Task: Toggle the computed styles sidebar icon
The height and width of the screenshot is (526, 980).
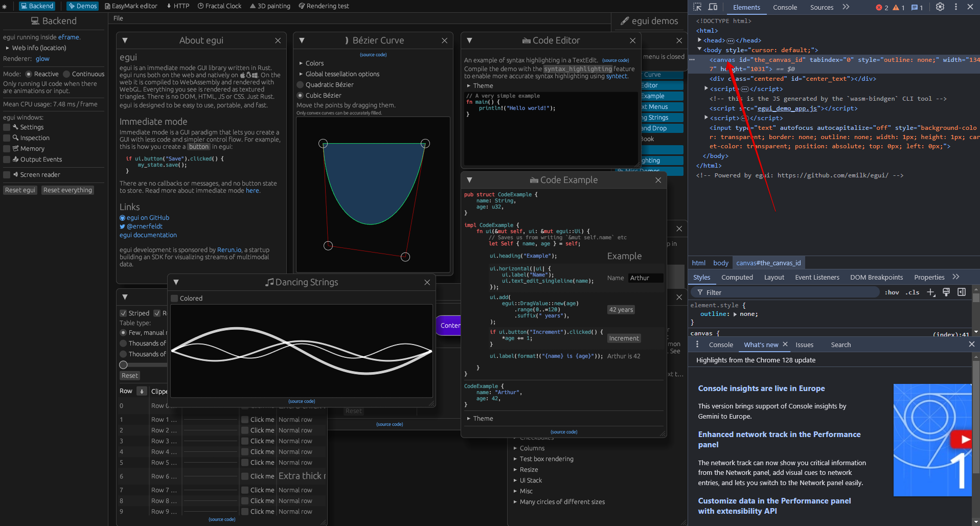Action: [961, 292]
